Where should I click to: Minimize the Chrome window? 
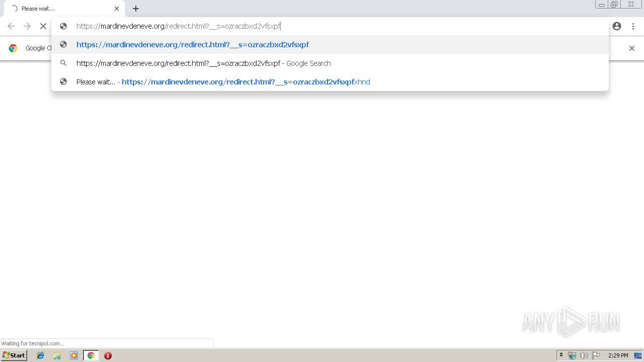coord(601,5)
